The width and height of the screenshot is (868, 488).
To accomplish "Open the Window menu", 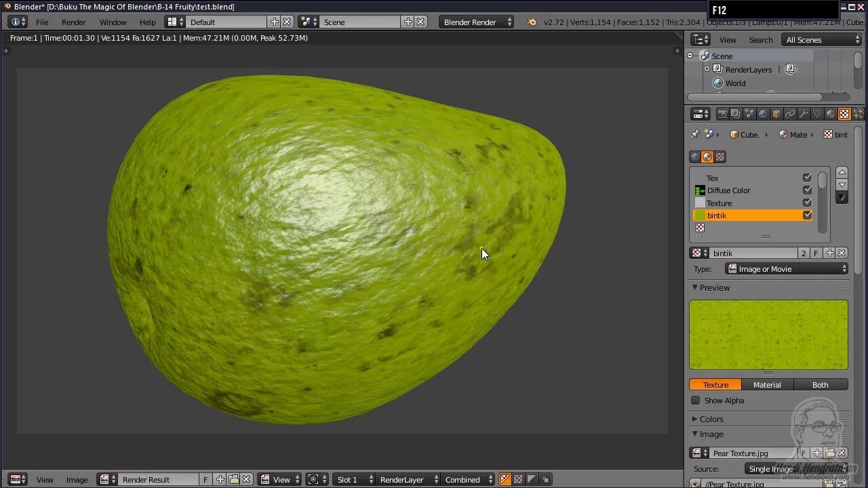I will coord(113,22).
